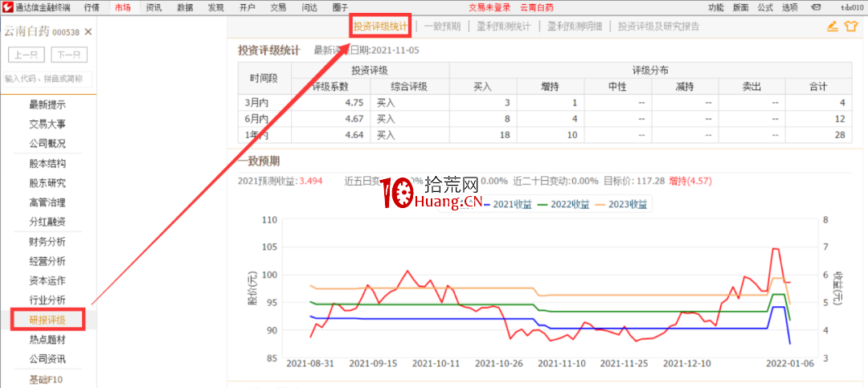Click the orange pencil edit icon
868x388 pixels.
click(833, 26)
